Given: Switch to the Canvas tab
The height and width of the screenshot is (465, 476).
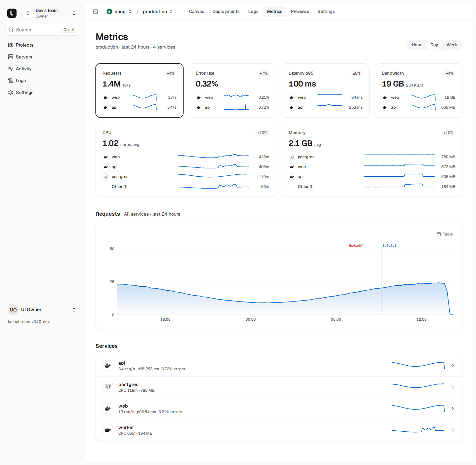Looking at the screenshot, I should click(x=196, y=12).
